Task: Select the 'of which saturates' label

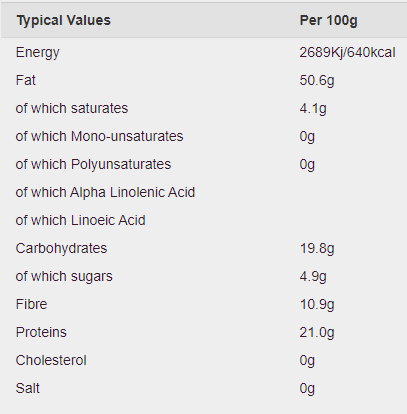Action: pyautogui.click(x=72, y=108)
